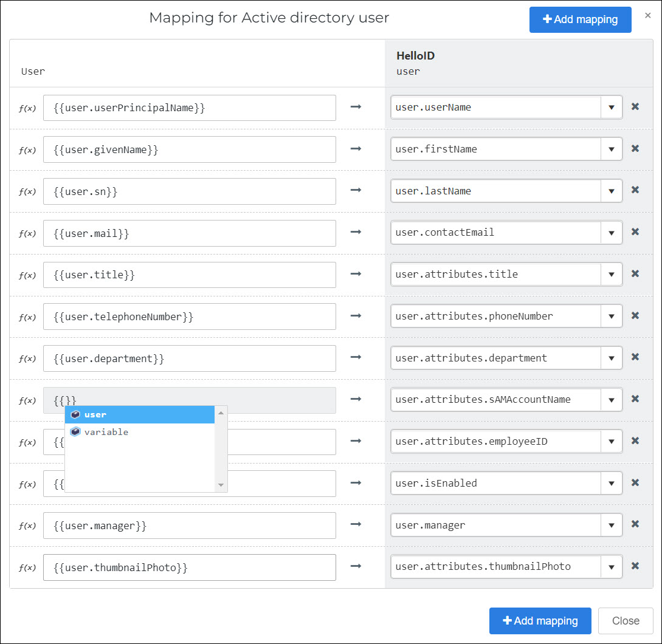Remove the user.userName mapping row
The image size is (662, 644).
[x=635, y=107]
